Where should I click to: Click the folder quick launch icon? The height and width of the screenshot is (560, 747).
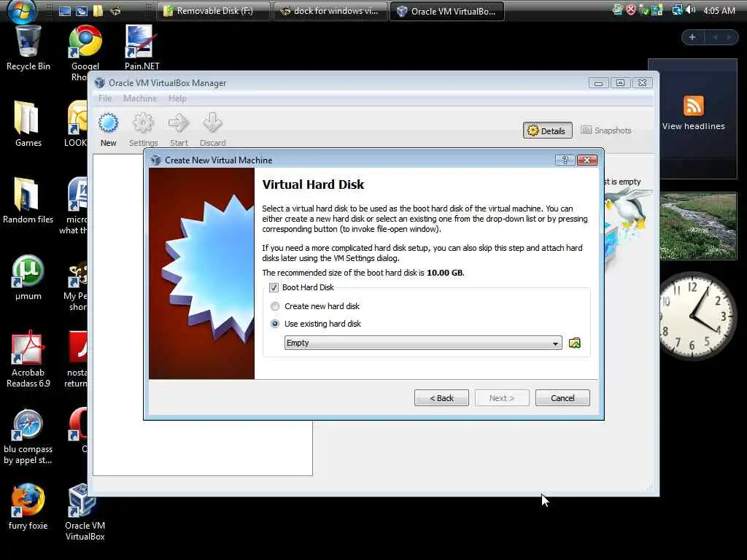(x=98, y=10)
